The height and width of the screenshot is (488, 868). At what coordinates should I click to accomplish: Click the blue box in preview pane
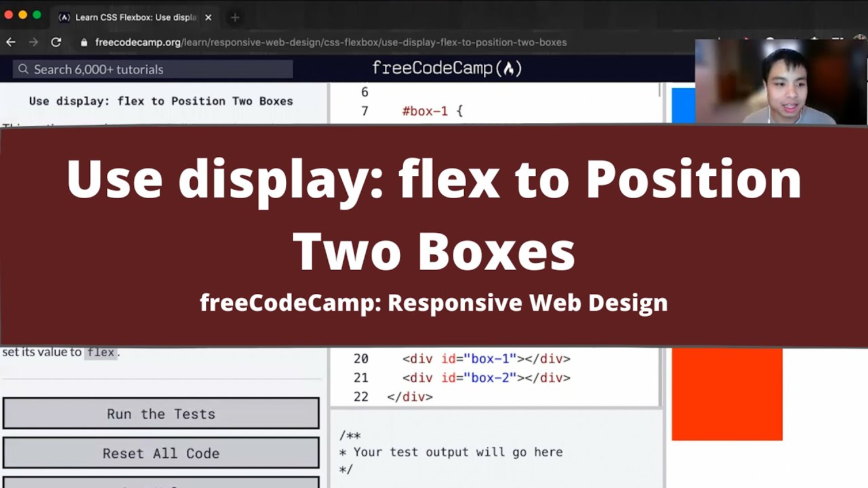point(683,106)
